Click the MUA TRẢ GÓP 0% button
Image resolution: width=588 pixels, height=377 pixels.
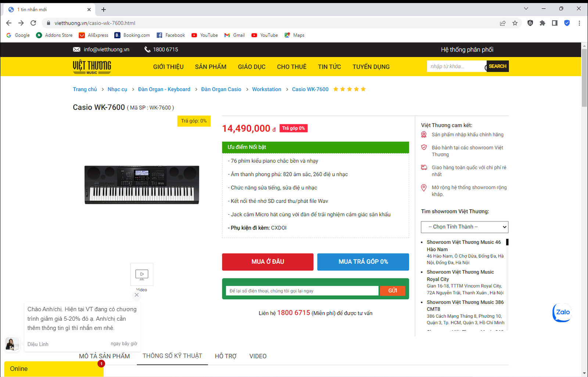tap(363, 262)
